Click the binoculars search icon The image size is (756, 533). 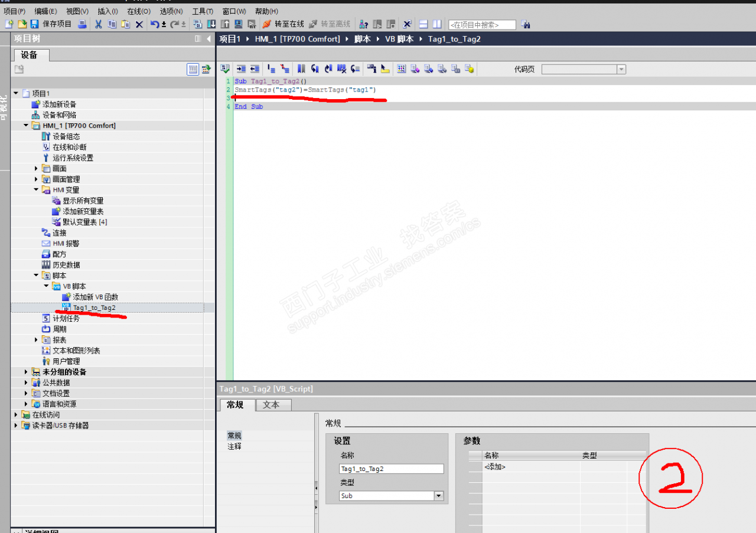(x=526, y=25)
